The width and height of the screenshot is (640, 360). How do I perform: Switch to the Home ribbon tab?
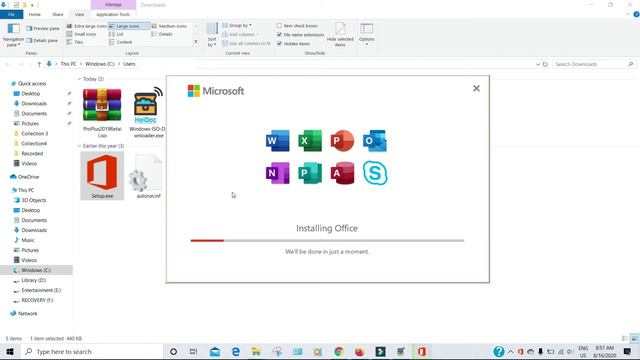click(x=35, y=14)
